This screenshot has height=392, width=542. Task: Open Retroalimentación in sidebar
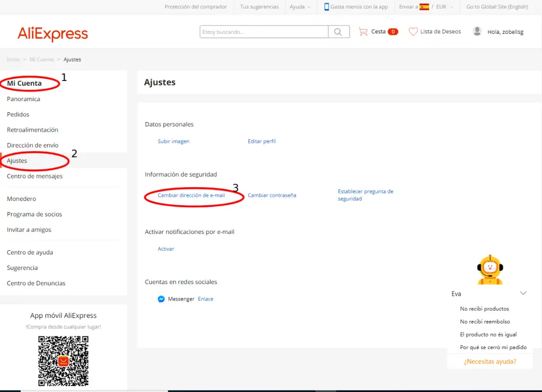pos(32,130)
